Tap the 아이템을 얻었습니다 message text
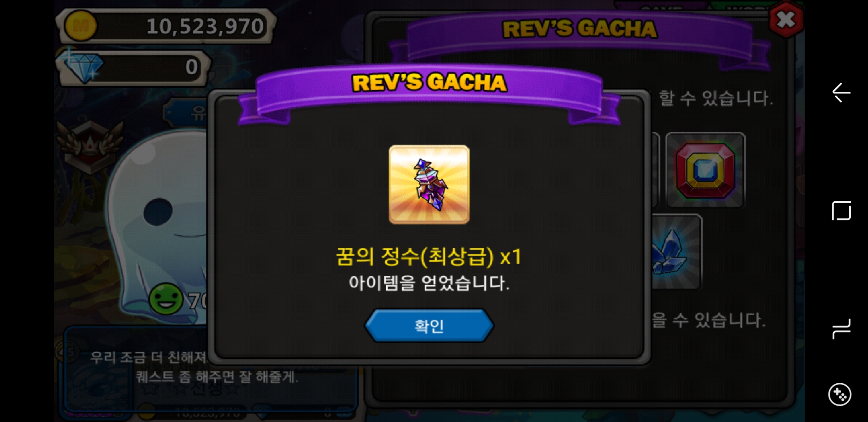The image size is (868, 422). point(429,283)
